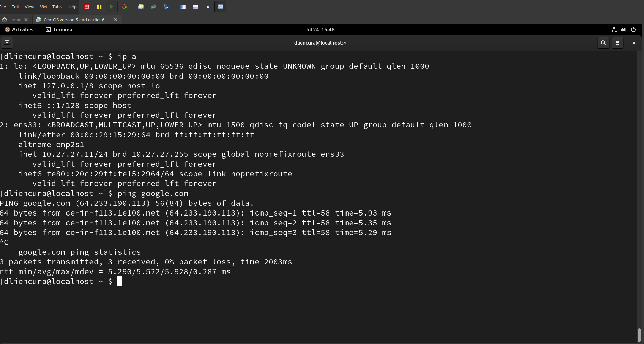Enter full screen mode icon
The height and width of the screenshot is (344, 644).
pyautogui.click(x=208, y=7)
